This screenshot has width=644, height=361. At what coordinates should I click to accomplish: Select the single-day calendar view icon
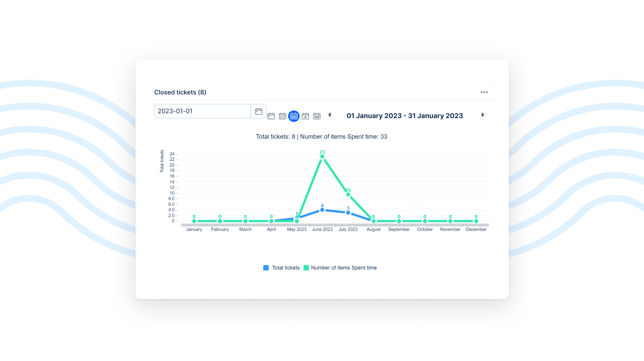point(271,116)
